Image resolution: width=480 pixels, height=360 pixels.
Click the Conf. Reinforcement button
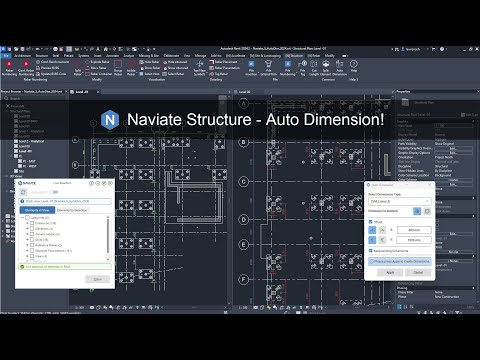[x=52, y=62]
